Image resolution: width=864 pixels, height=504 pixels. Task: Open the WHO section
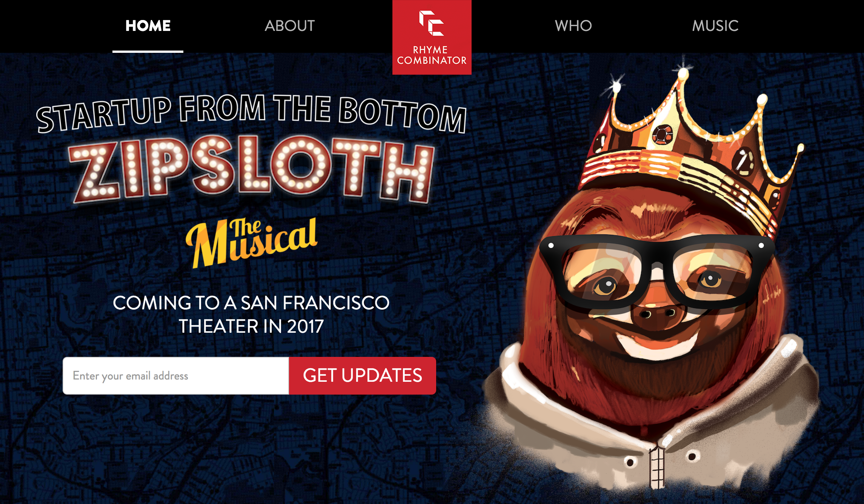point(573,26)
